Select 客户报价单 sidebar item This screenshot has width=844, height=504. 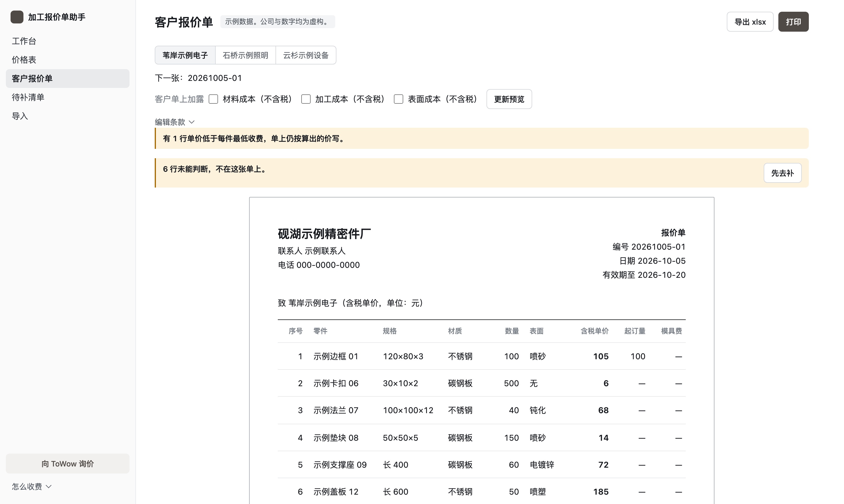(68, 79)
